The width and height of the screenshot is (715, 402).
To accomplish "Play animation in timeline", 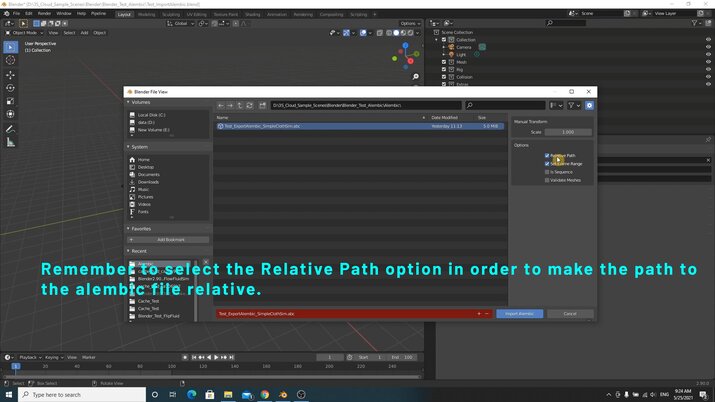I will point(216,357).
